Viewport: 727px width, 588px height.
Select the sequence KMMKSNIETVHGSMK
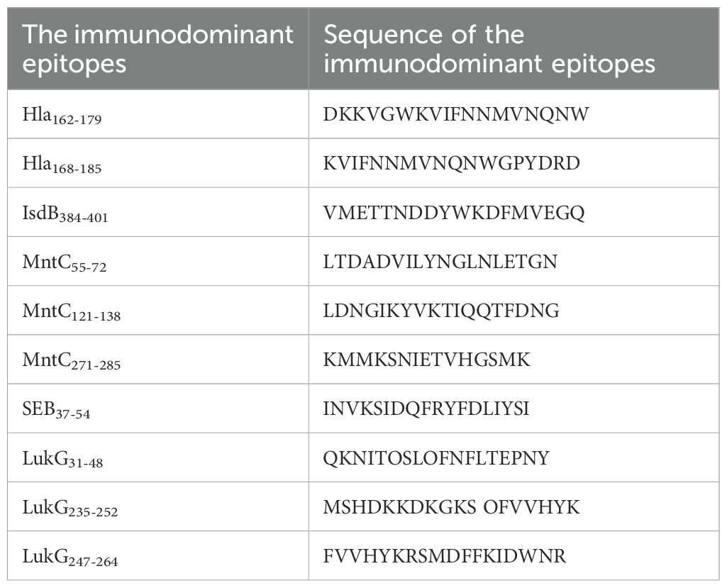pyautogui.click(x=426, y=360)
